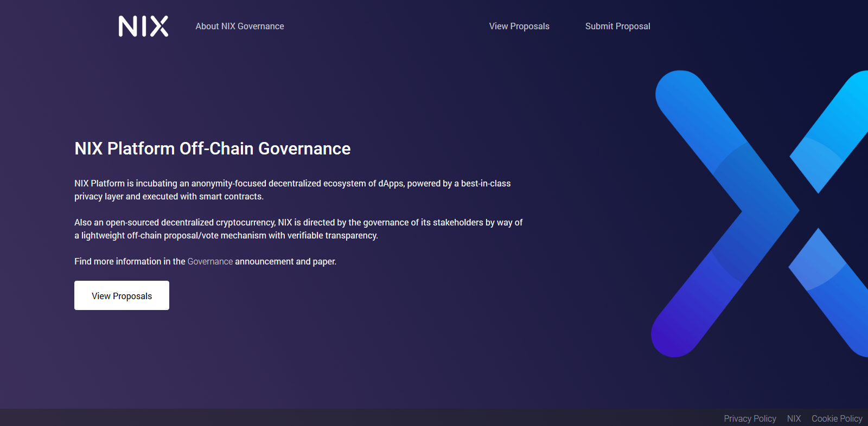Open Cookie Policy footer link
This screenshot has width=868, height=426.
click(x=837, y=418)
